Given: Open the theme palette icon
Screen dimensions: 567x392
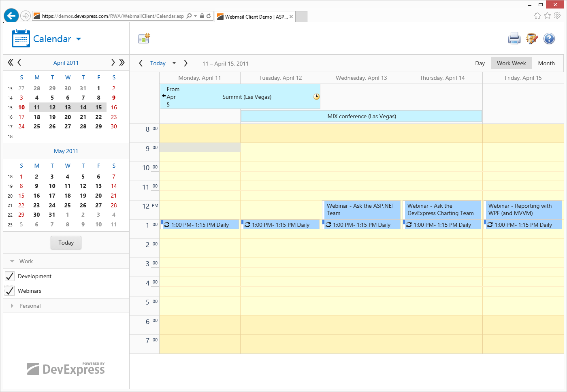Looking at the screenshot, I should point(531,38).
